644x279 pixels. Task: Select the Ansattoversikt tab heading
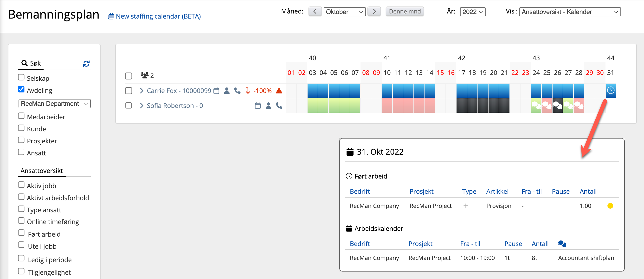click(x=42, y=171)
